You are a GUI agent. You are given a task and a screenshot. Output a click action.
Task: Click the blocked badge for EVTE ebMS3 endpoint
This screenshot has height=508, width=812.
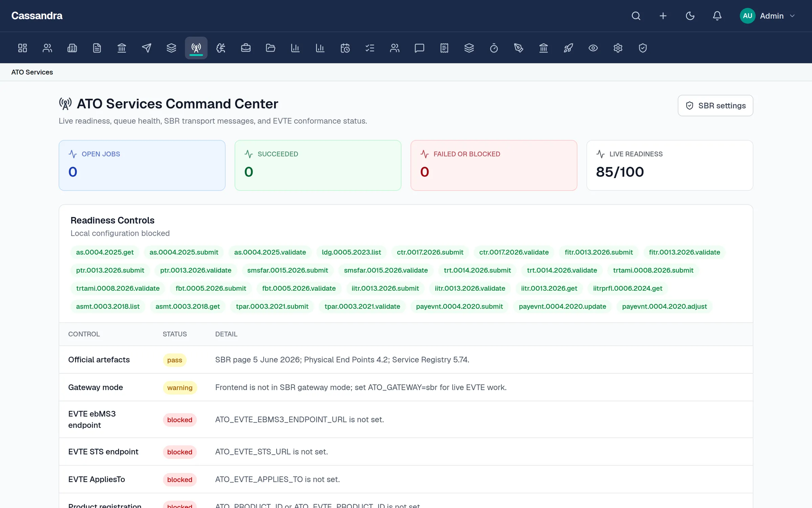click(180, 420)
